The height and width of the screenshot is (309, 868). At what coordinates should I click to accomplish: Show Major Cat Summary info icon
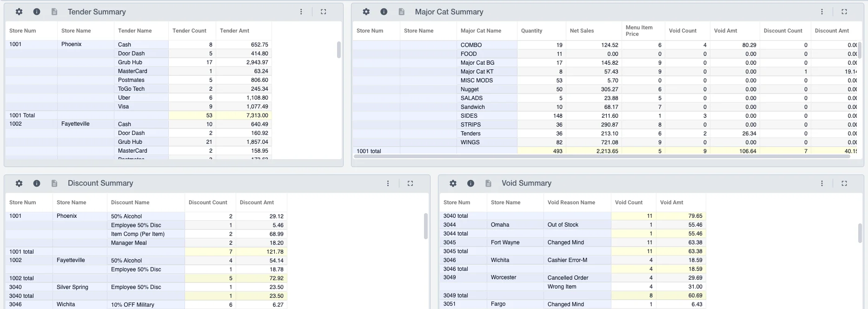(x=384, y=12)
